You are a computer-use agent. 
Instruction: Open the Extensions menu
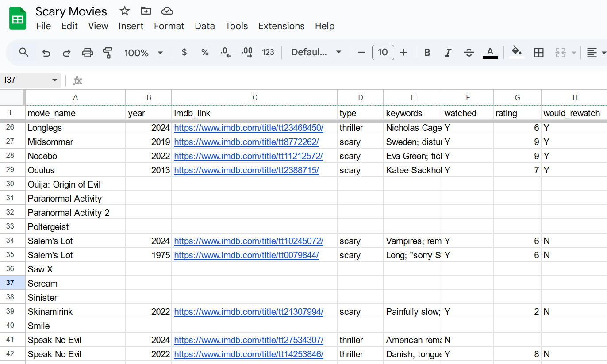click(x=281, y=26)
